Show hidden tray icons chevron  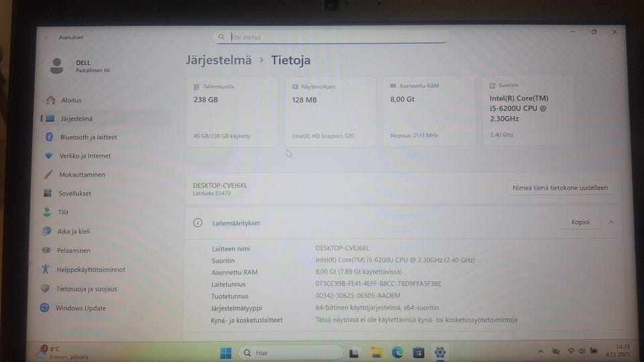[x=541, y=351]
